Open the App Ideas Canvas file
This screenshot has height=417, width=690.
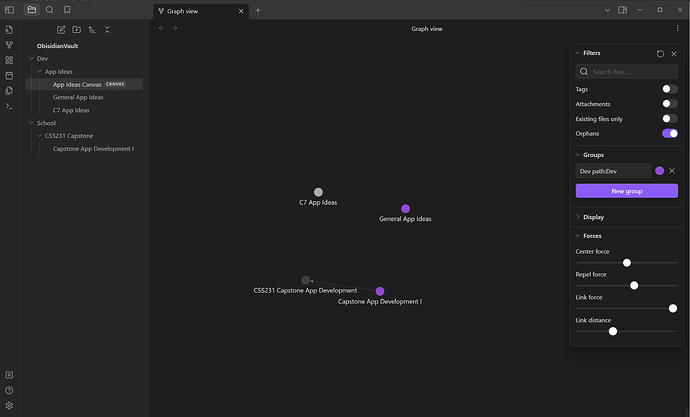click(x=77, y=85)
